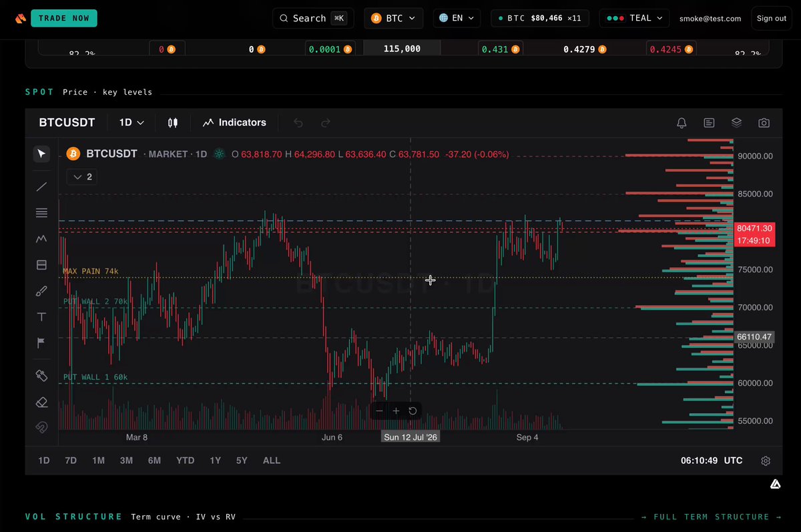Open the alerts bell
Viewport: 801px width, 532px height.
pos(682,123)
